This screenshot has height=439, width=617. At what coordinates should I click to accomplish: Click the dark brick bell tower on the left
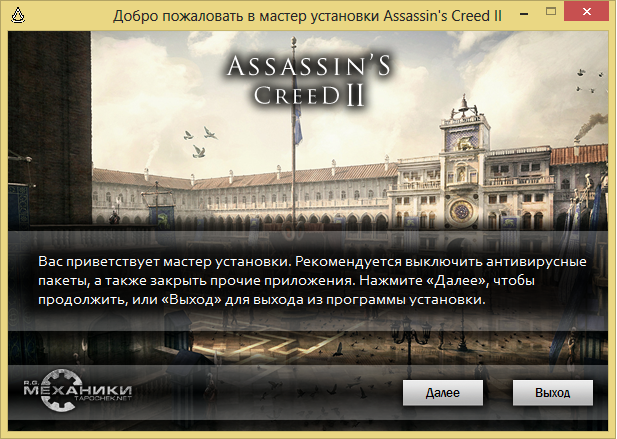pos(50,128)
